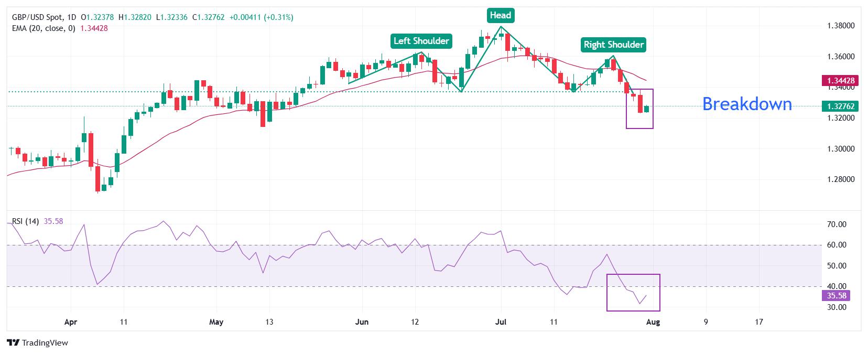Click the RSI (14) indicator legend

pyautogui.click(x=25, y=221)
